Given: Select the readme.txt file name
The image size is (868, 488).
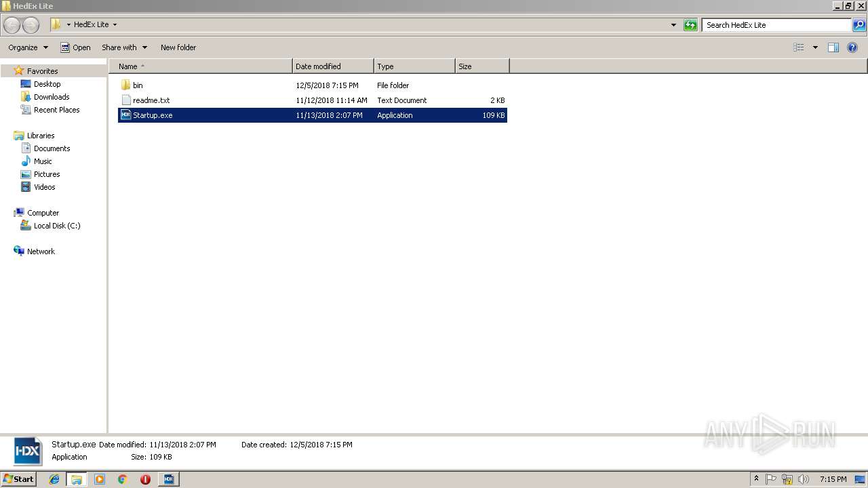Looking at the screenshot, I should [151, 100].
